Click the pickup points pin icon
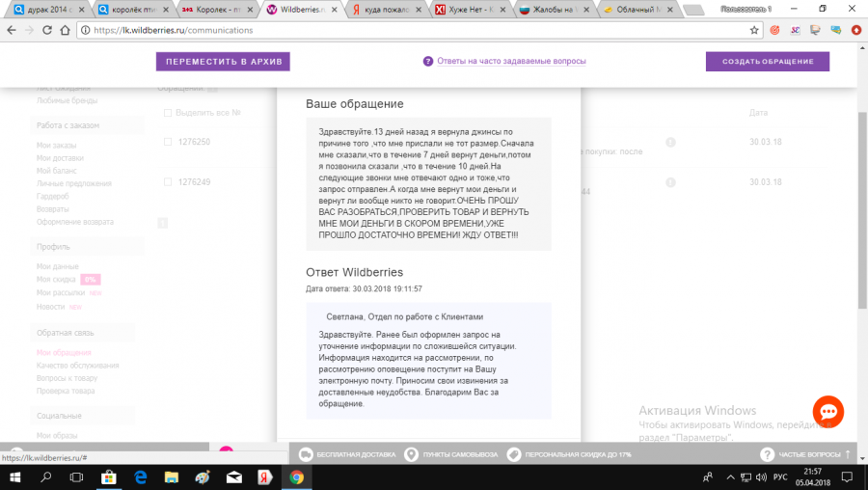 [x=411, y=454]
